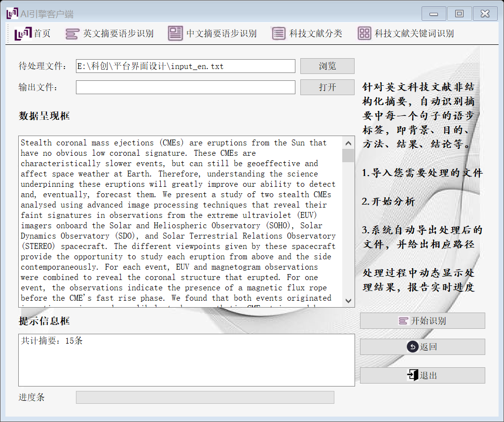Screen dimensions: 504x422
Task: Click the icon on the 开始识别 button
Action: pyautogui.click(x=403, y=321)
